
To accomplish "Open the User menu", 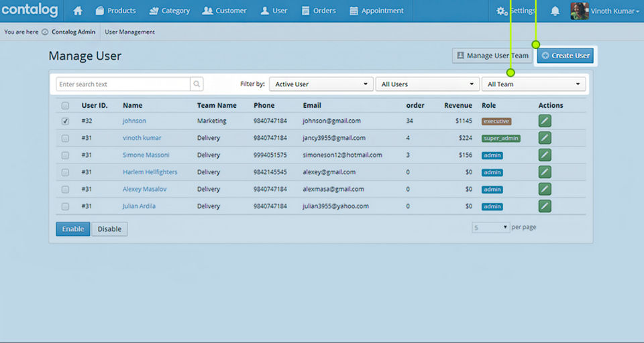I will [274, 11].
